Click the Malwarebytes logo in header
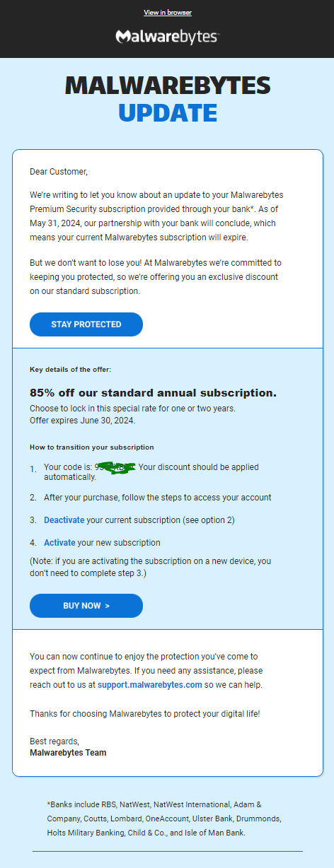The height and width of the screenshot is (868, 334). pos(167,37)
